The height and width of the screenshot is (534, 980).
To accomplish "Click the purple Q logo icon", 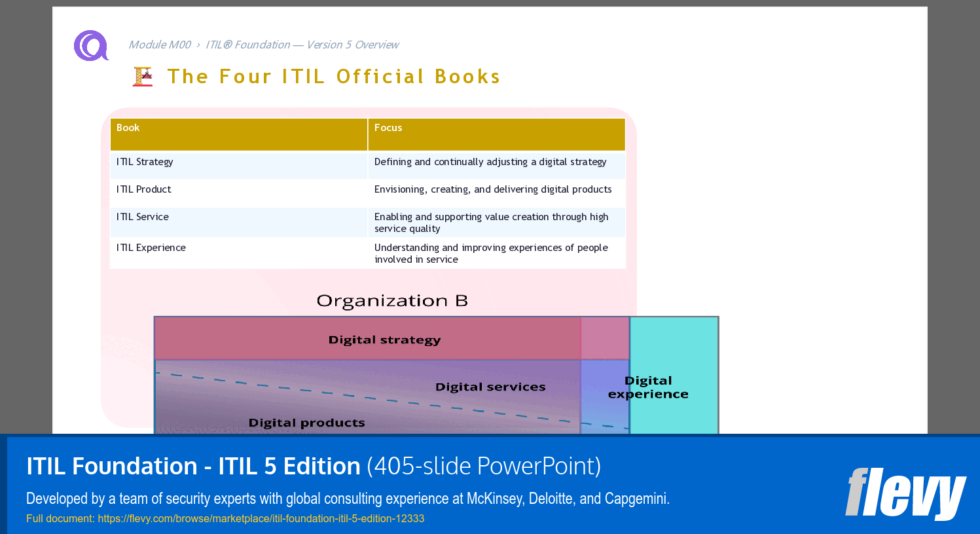I will [91, 46].
